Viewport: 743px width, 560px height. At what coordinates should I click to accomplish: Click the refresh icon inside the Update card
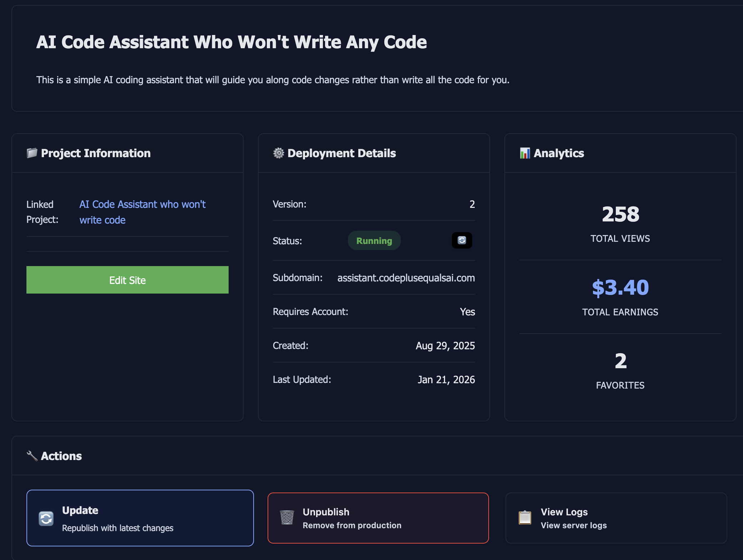click(46, 518)
